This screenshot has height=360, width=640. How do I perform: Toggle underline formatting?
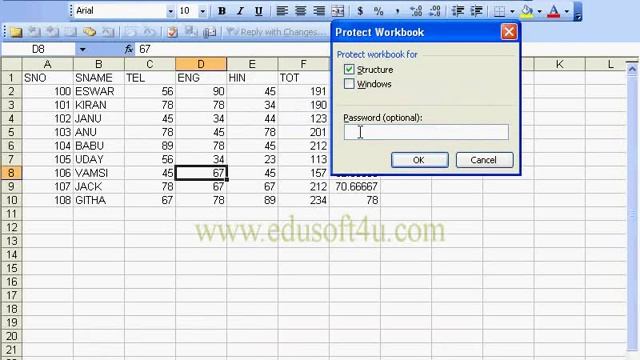pos(258,11)
